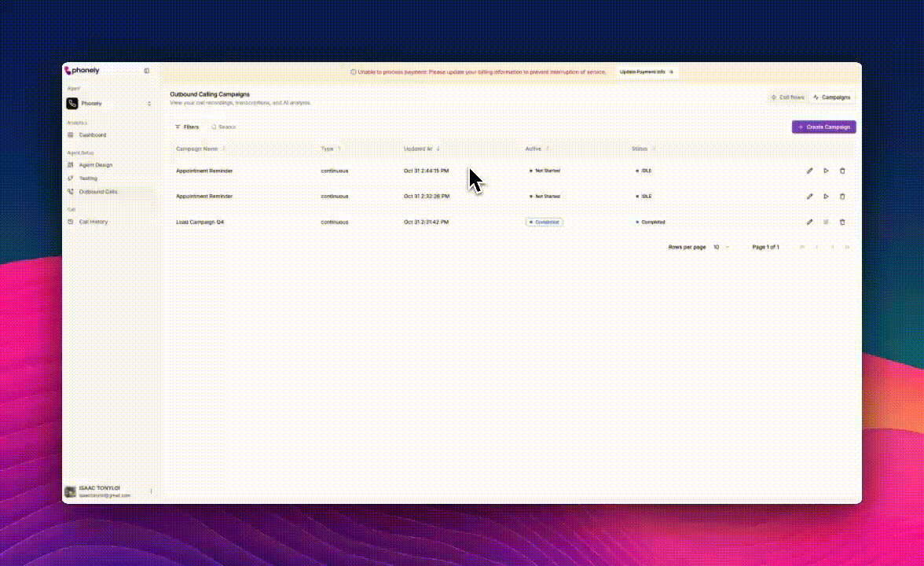
Task: Switch to the Call flows tab
Action: coord(787,97)
